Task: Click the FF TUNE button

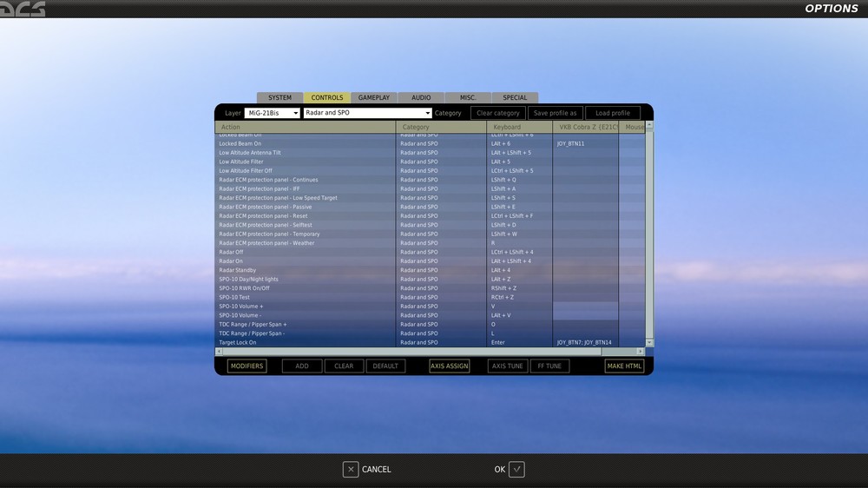Action: click(x=549, y=366)
